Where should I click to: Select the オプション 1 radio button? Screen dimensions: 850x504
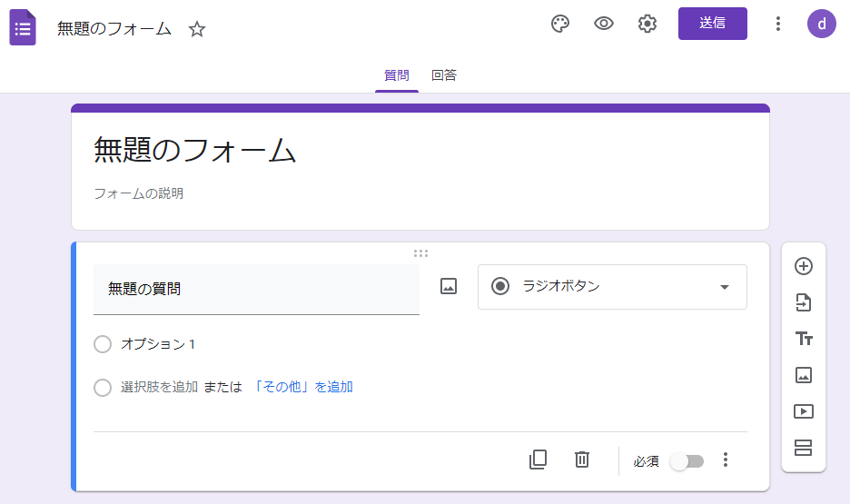coord(103,344)
